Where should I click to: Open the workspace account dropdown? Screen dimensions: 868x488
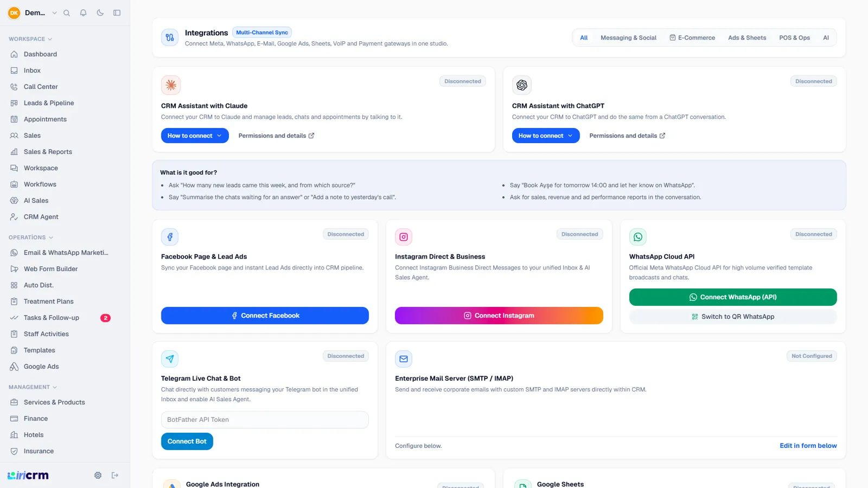(33, 13)
